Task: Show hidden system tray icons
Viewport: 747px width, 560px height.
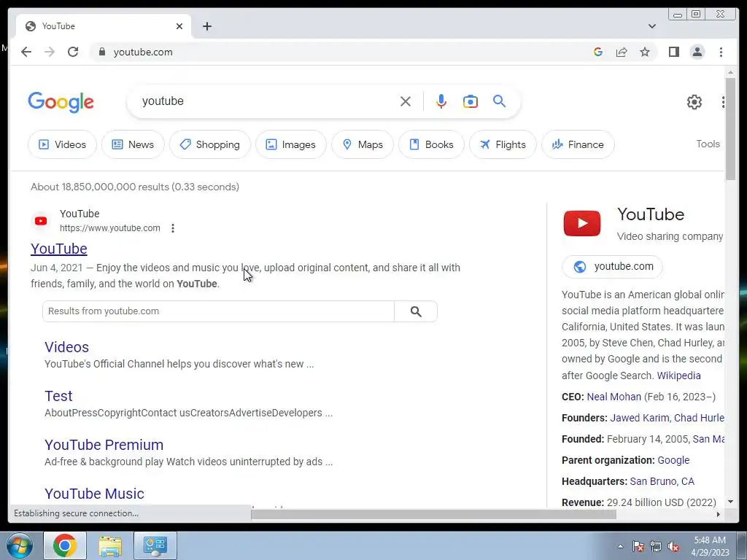Action: click(x=620, y=546)
